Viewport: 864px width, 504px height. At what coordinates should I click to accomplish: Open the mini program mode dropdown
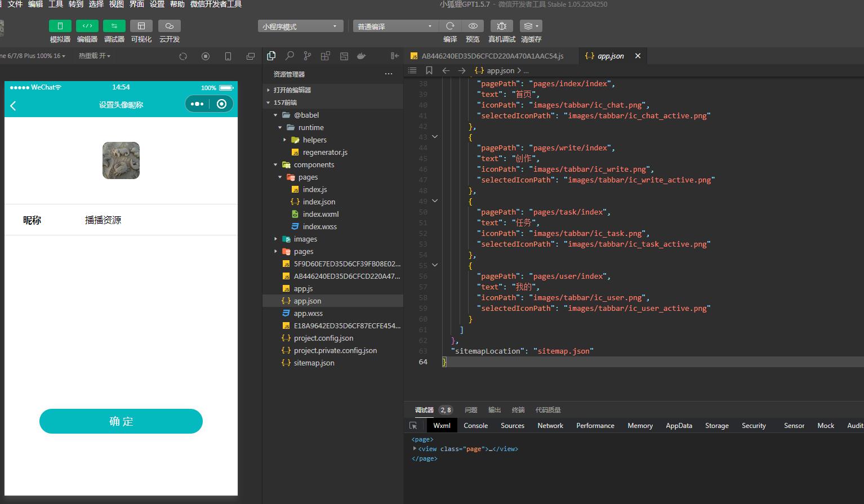click(300, 26)
